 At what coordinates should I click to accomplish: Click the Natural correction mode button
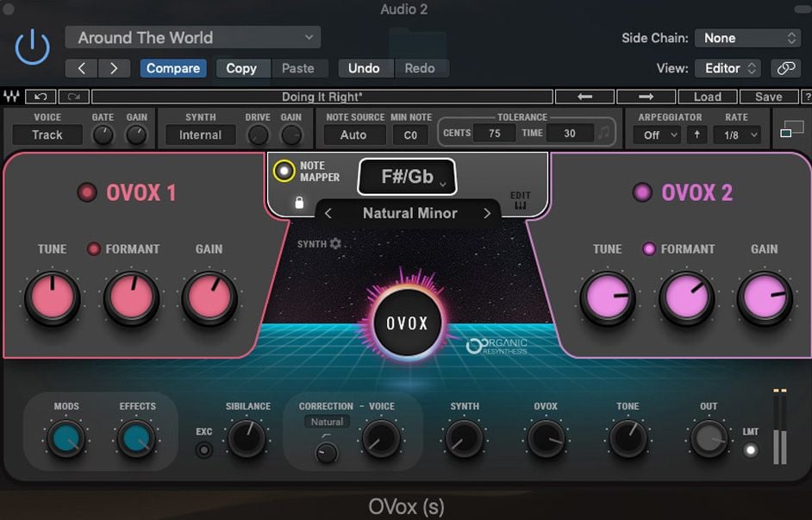pyautogui.click(x=327, y=422)
